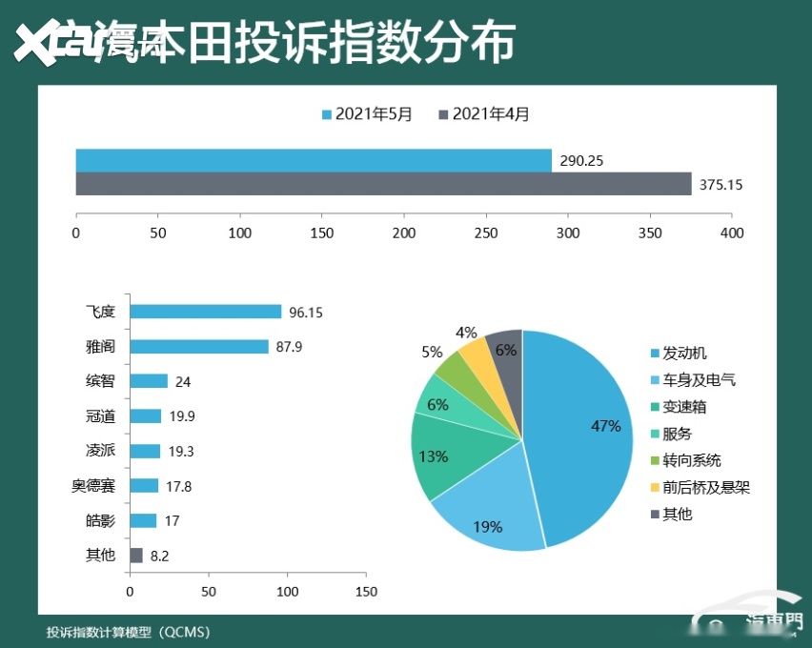The height and width of the screenshot is (648, 812).
Task: Click the gray bar labeled 375.15
Action: (x=383, y=184)
